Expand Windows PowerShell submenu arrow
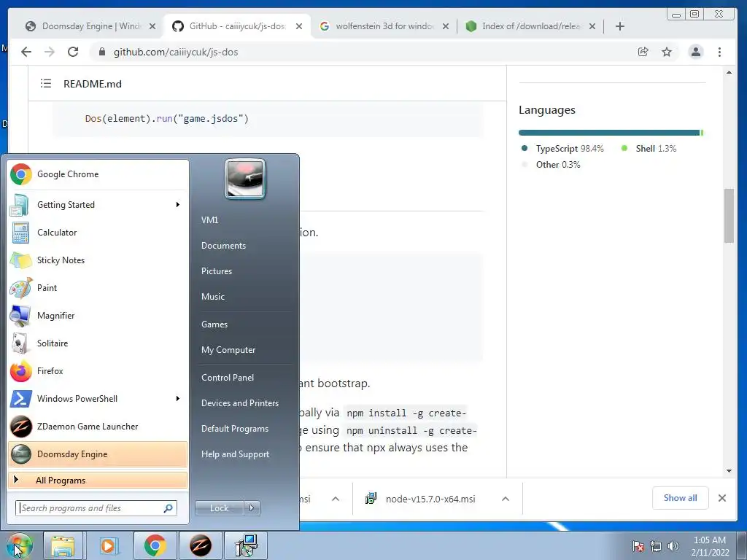The image size is (747, 560). (178, 399)
